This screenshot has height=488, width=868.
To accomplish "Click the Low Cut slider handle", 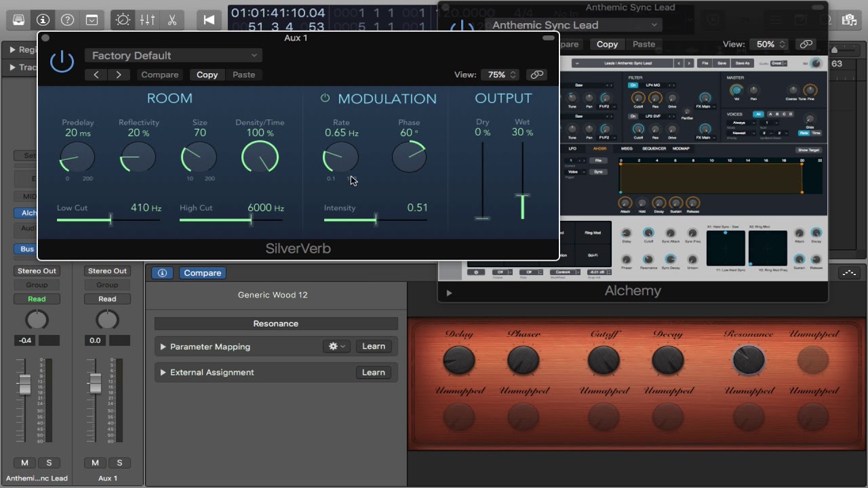I will [111, 220].
